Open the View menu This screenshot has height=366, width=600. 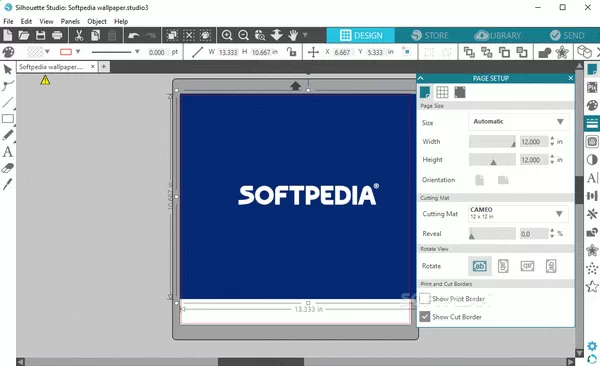(46, 21)
